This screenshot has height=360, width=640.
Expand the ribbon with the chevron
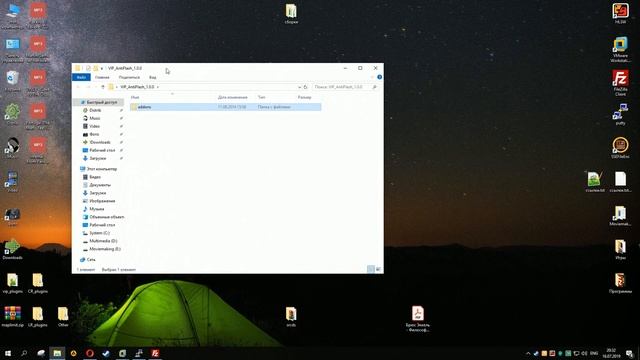click(372, 77)
